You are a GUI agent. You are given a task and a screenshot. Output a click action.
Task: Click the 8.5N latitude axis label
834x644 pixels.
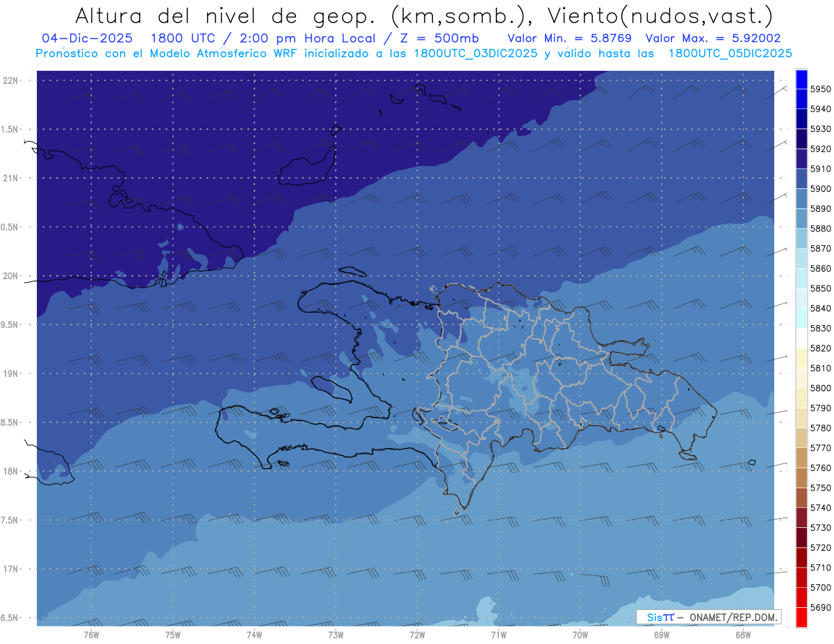click(10, 423)
